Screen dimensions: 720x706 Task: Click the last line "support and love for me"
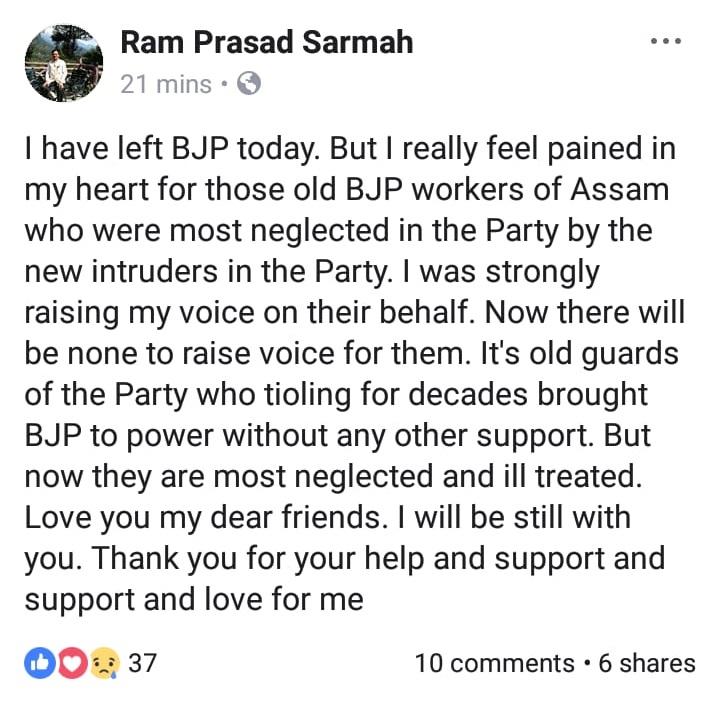pyautogui.click(x=194, y=600)
